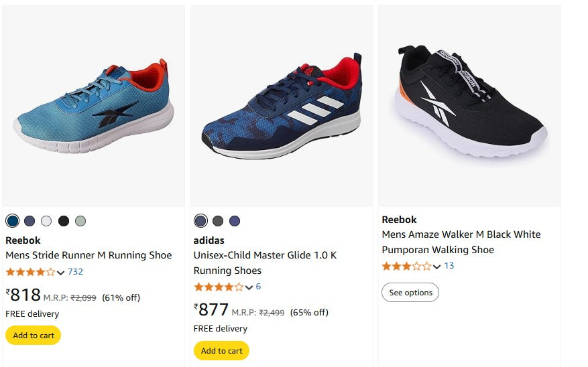The image size is (588, 367).
Task: Choose the third adidas Master Glide swatch
Action: [235, 221]
